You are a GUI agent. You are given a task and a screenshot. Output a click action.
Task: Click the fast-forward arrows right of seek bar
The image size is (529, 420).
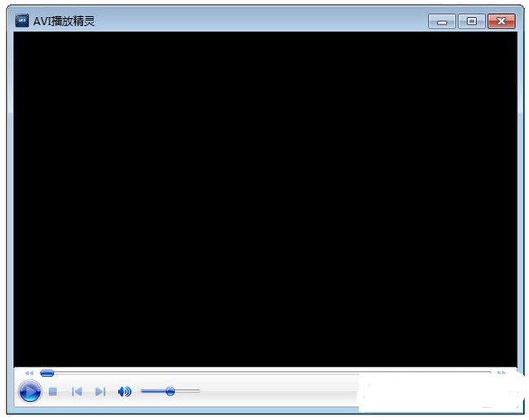(x=501, y=373)
